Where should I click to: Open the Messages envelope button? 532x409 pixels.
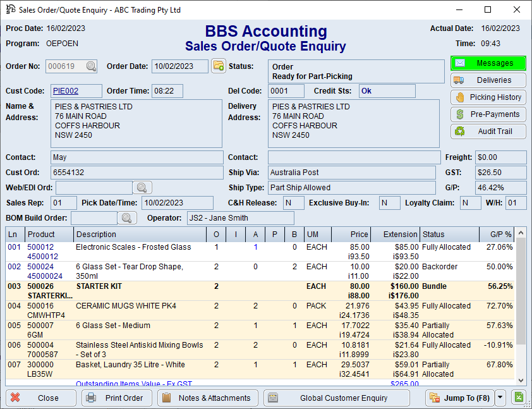[x=488, y=63]
